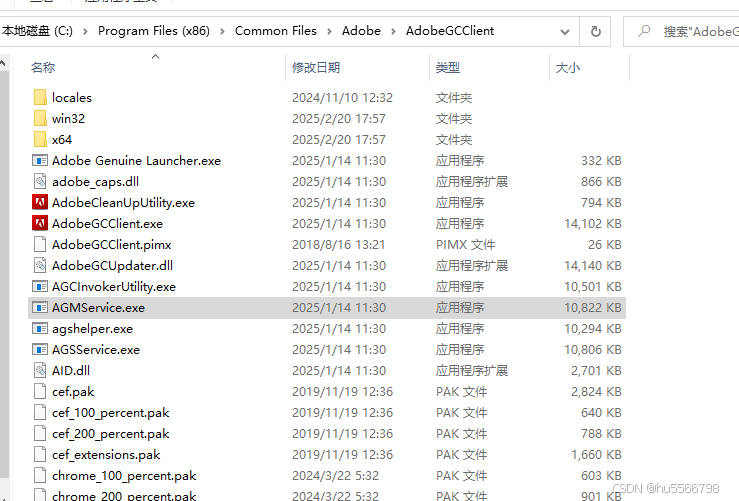Viewport: 739px width, 501px height.
Task: Click the cef_extensions.pak file icon
Action: tap(40, 454)
